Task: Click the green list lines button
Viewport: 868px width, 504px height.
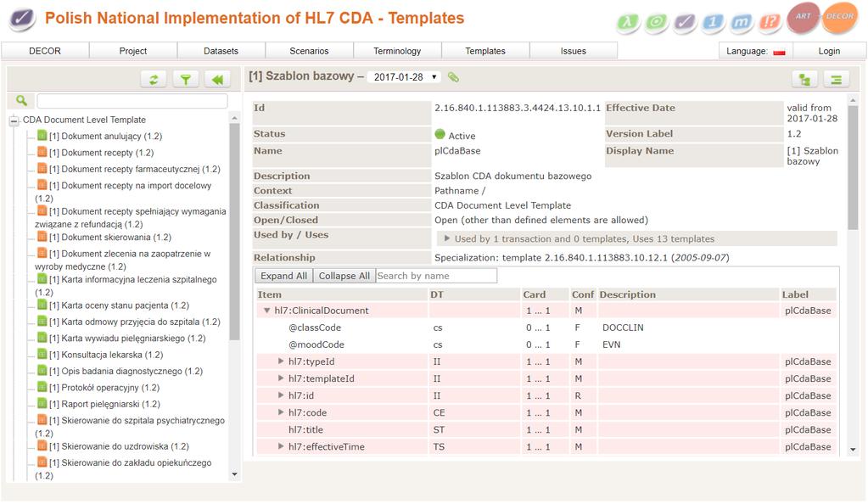Action: [837, 80]
